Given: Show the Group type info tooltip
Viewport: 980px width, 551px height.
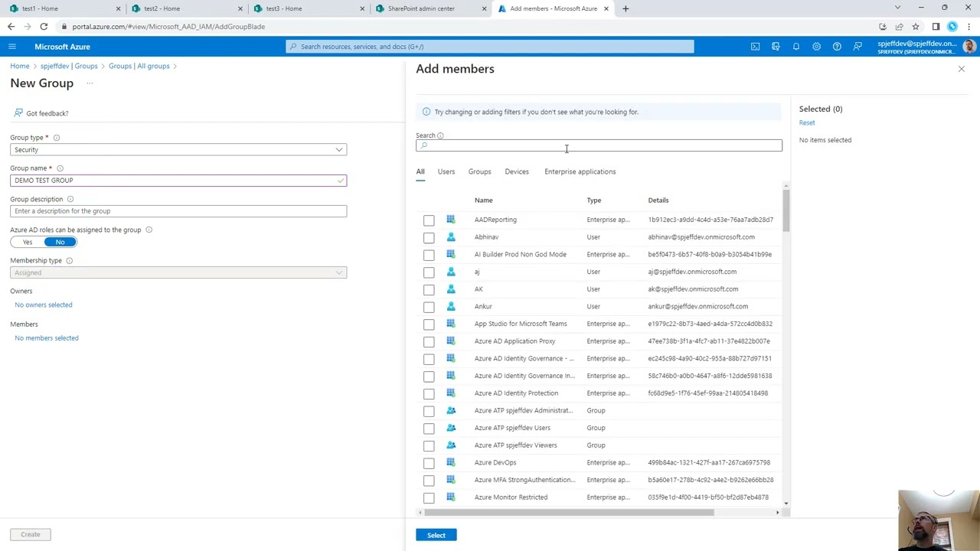Looking at the screenshot, I should click(x=57, y=138).
